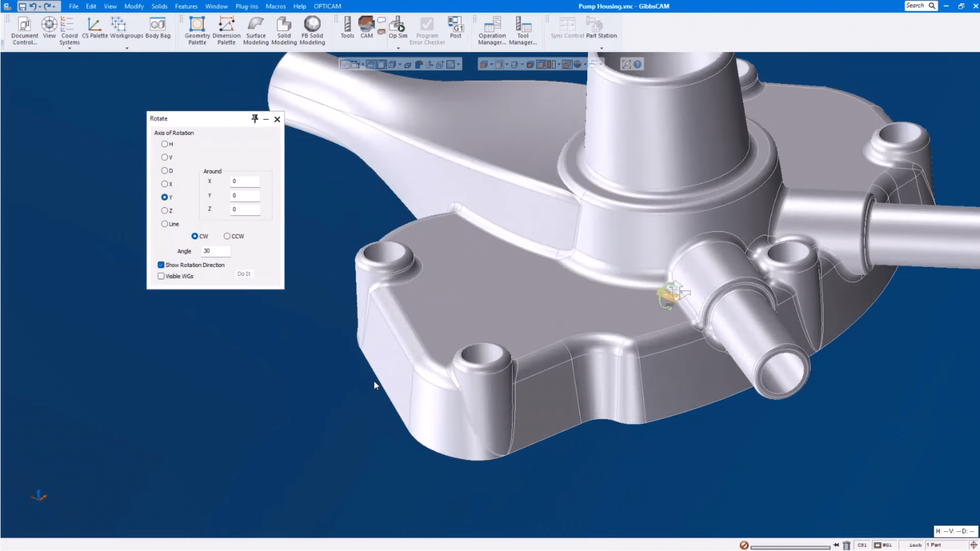Choose CCW rotation direction

[x=227, y=236]
